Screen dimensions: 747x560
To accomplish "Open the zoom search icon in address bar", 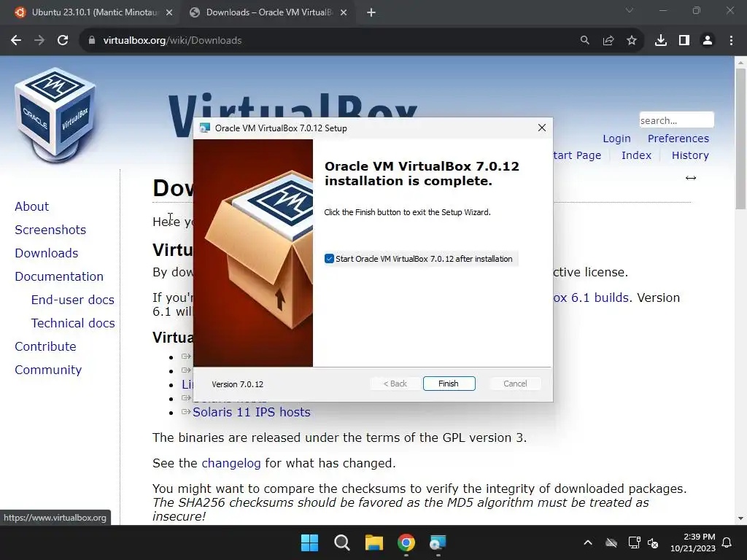I will pos(584,41).
